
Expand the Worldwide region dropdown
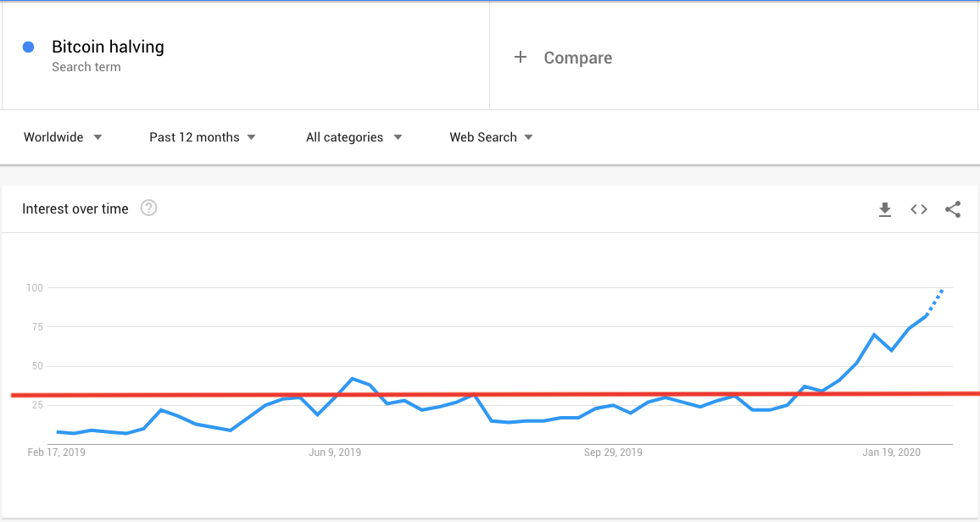click(63, 137)
